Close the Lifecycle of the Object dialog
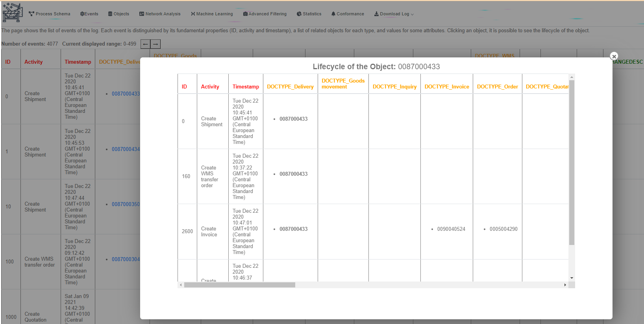Screen dimensions: 644x324 point(614,56)
